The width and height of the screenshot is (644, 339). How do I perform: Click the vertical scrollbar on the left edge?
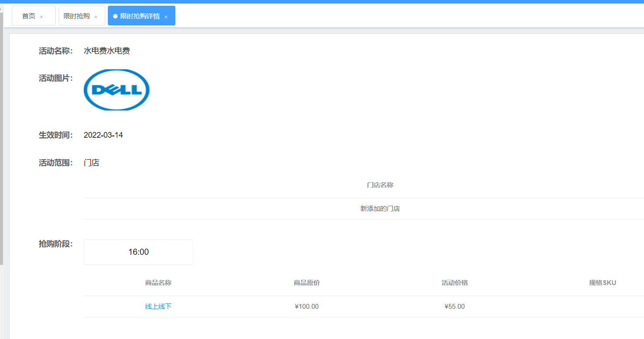tap(2, 139)
